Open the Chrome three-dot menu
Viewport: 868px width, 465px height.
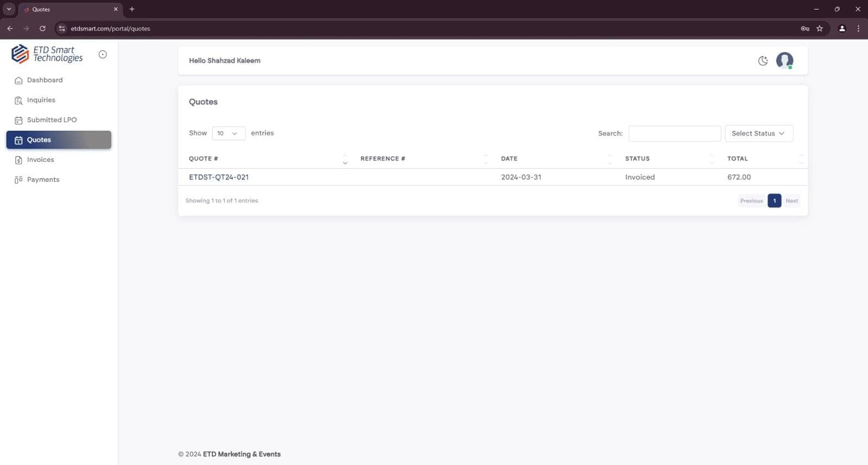pos(858,29)
